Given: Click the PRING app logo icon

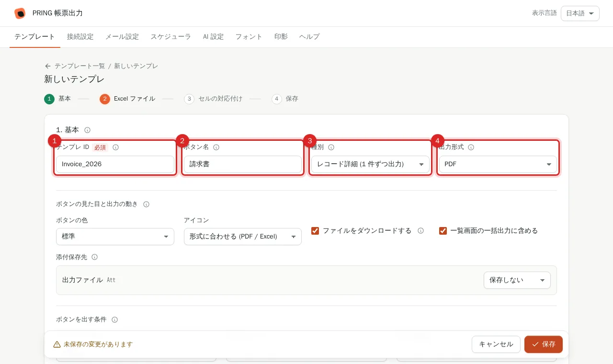Looking at the screenshot, I should [20, 13].
